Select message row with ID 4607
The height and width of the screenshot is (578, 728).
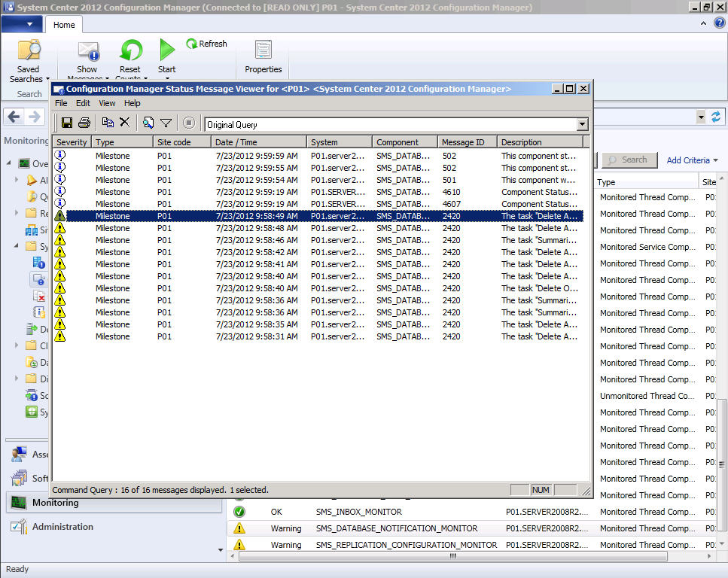[x=319, y=204]
